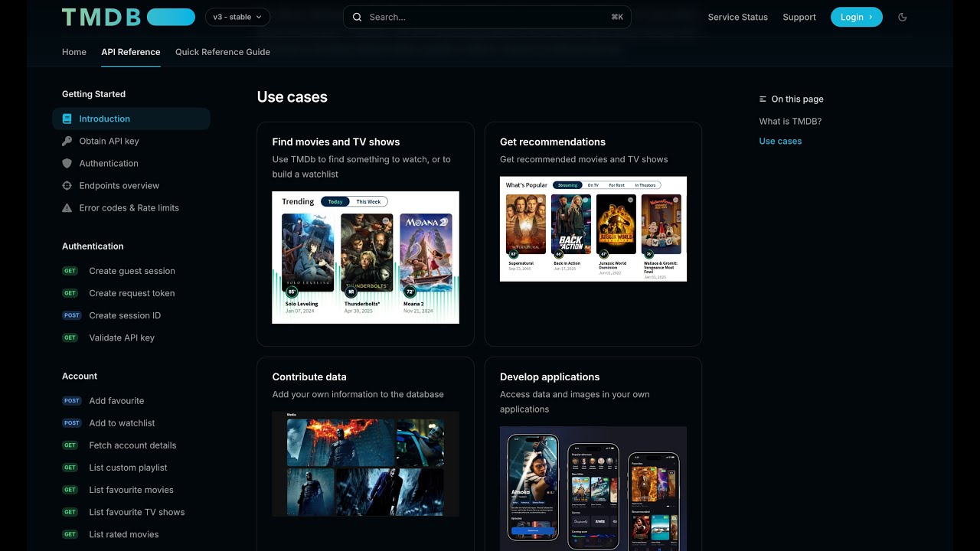Viewport: 980px width, 551px height.
Task: Click the Account section heading
Action: (80, 377)
